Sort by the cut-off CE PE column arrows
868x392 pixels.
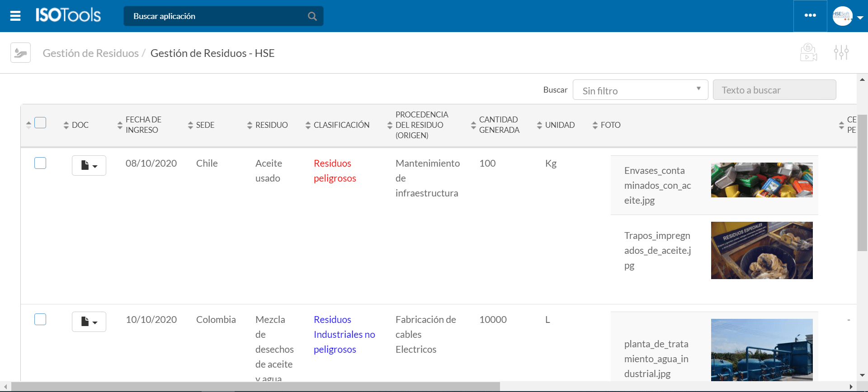(841, 125)
